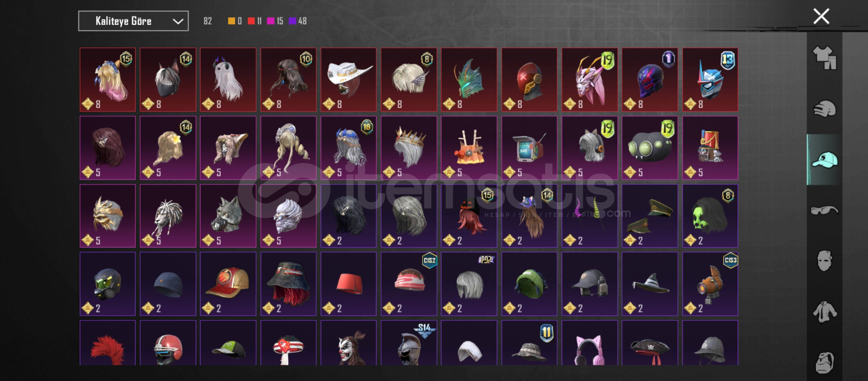Select the cap headwear category icon

click(x=824, y=160)
